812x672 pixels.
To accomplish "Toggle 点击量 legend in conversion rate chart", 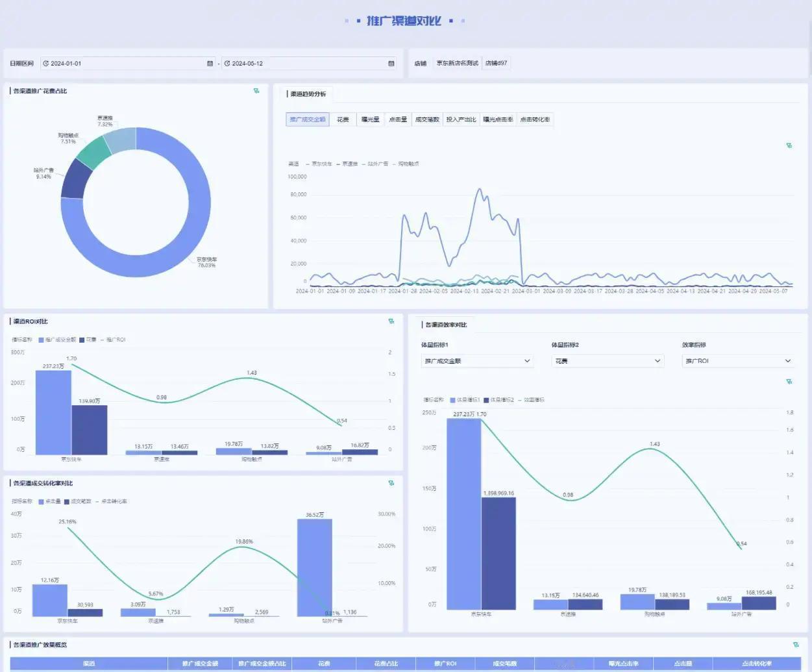I will click(x=50, y=501).
